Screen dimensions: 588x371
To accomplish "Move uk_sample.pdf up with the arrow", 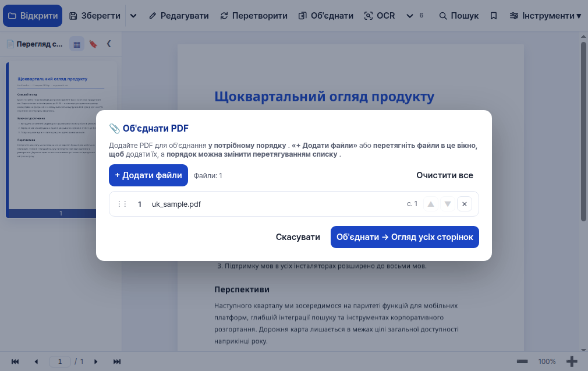I will pyautogui.click(x=431, y=204).
